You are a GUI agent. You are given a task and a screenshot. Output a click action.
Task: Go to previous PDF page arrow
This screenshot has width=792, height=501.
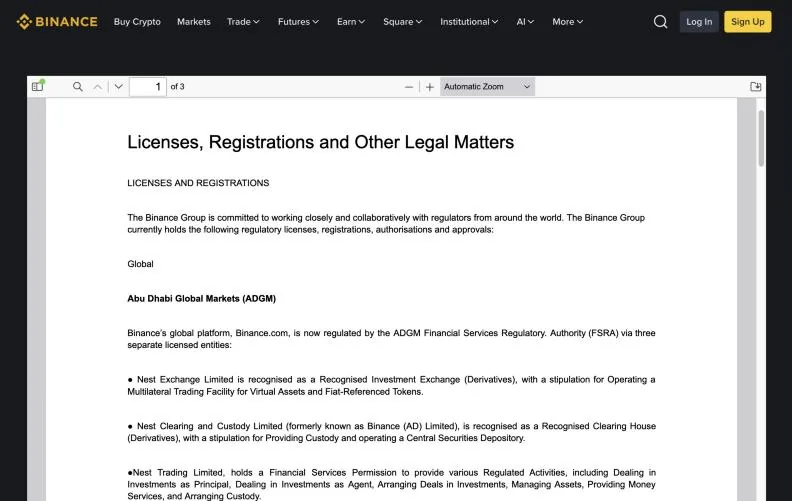97,87
